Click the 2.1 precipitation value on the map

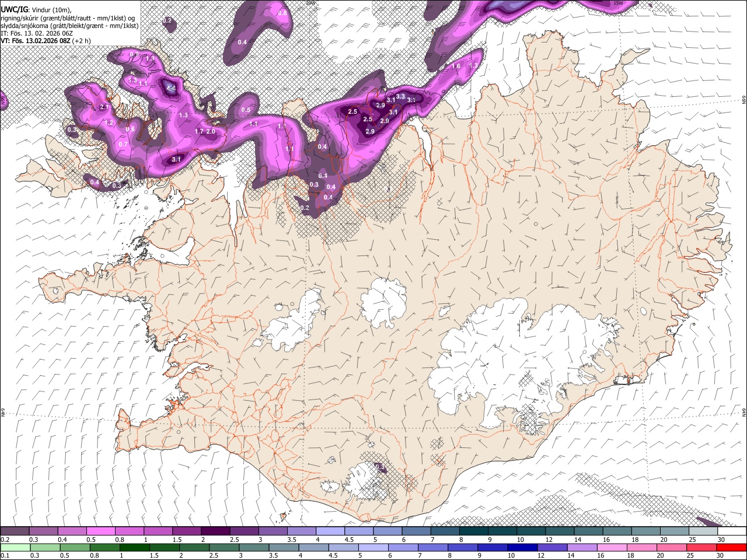coord(104,107)
